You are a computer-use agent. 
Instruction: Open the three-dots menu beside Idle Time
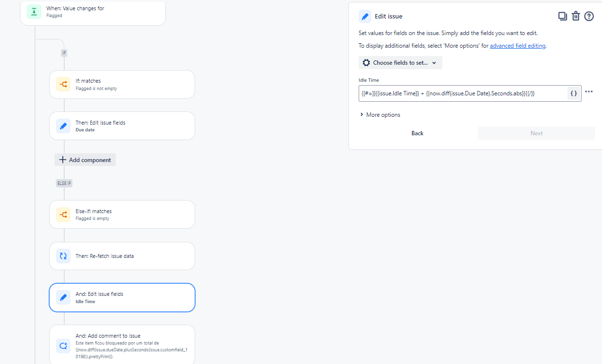(589, 91)
